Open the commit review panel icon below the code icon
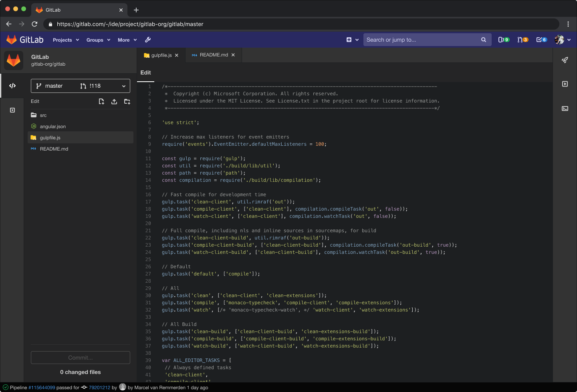 pyautogui.click(x=12, y=110)
